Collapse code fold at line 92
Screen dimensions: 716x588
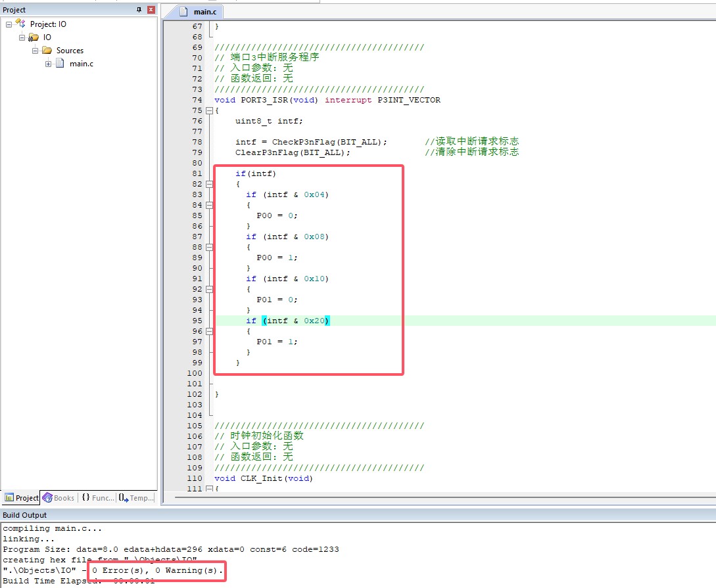point(209,289)
